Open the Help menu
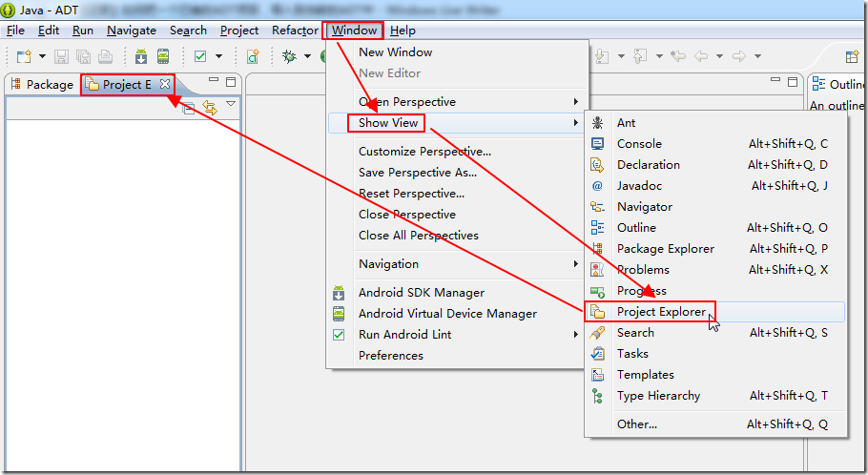 pyautogui.click(x=403, y=31)
